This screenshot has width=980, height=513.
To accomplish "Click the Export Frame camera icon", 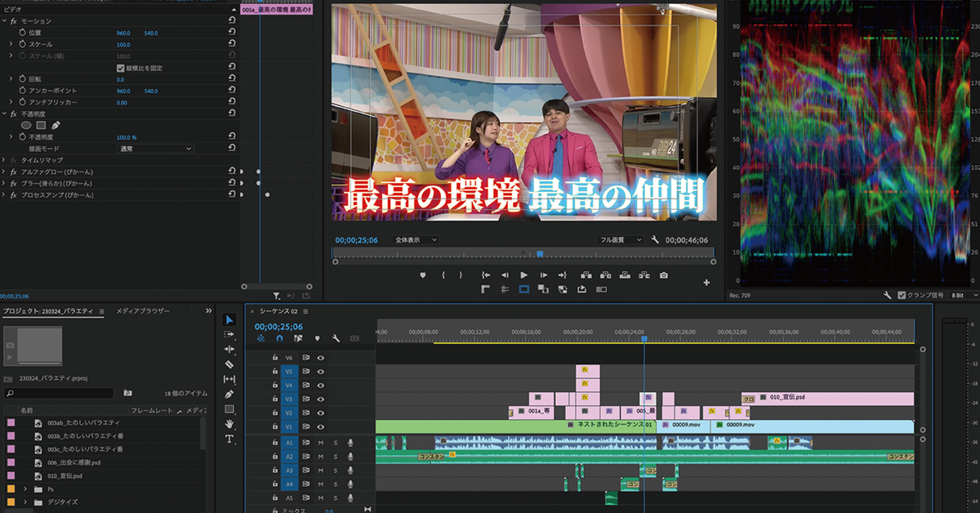I will pyautogui.click(x=664, y=275).
